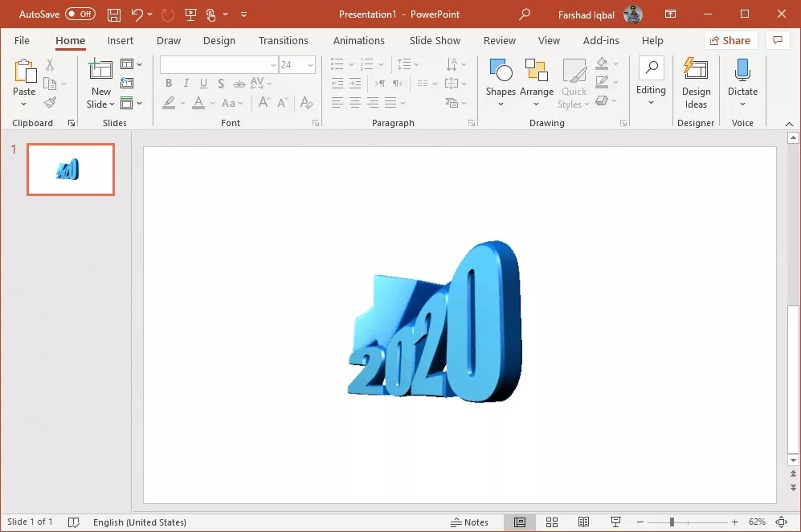Viewport: 801px width, 532px height.
Task: Click the Format Painter brush icon
Action: pos(50,102)
